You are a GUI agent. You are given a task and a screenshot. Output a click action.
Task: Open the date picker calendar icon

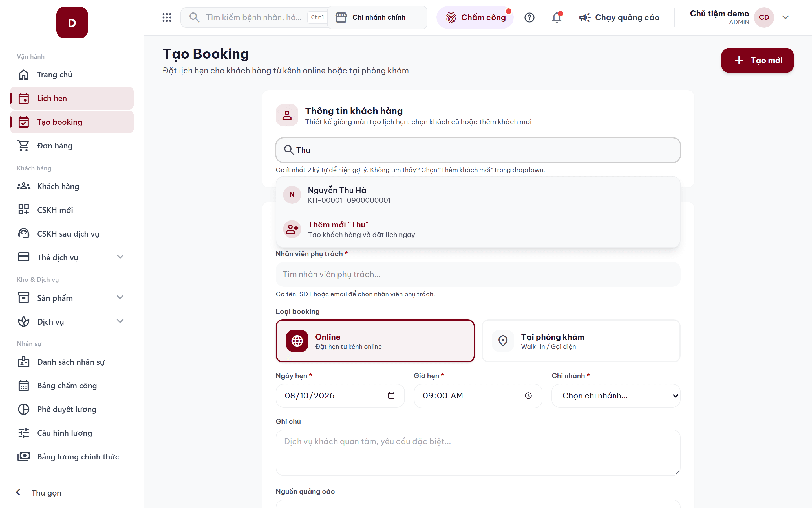(x=391, y=395)
